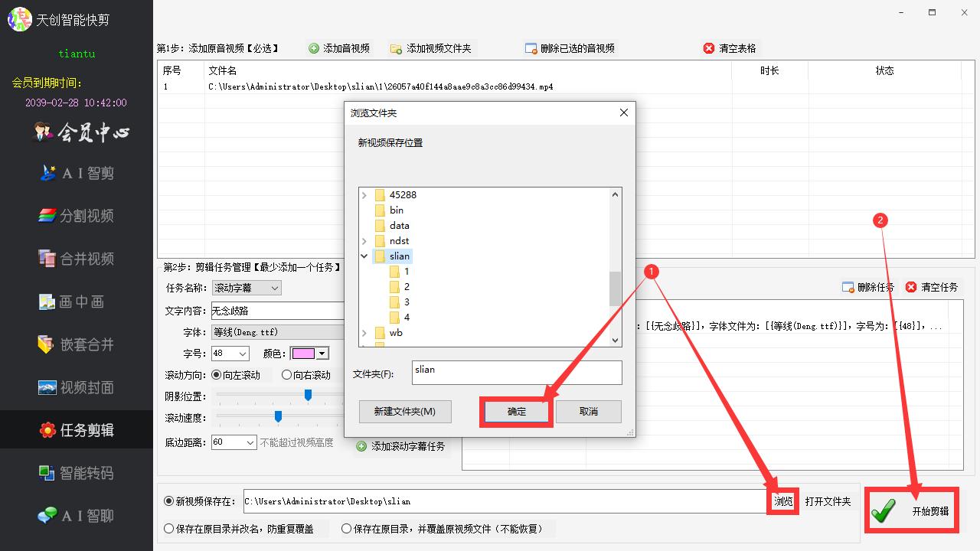Screen dimensions: 980x551
Task: Select subfolder 2 under slian
Action: point(400,287)
